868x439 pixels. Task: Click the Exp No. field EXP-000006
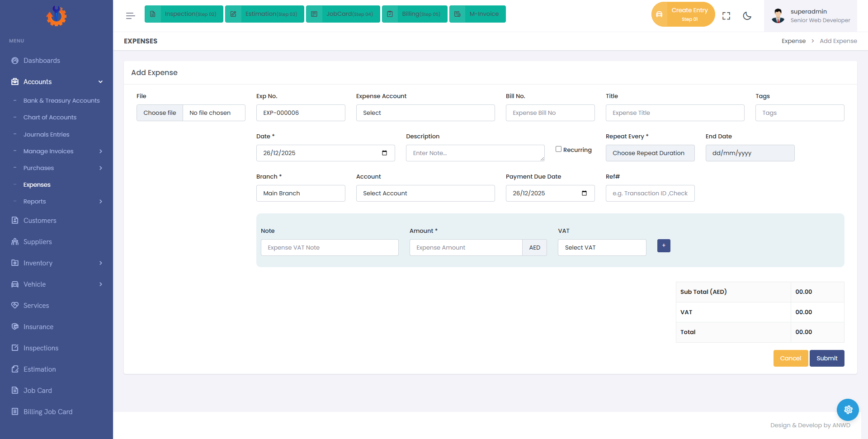(301, 113)
